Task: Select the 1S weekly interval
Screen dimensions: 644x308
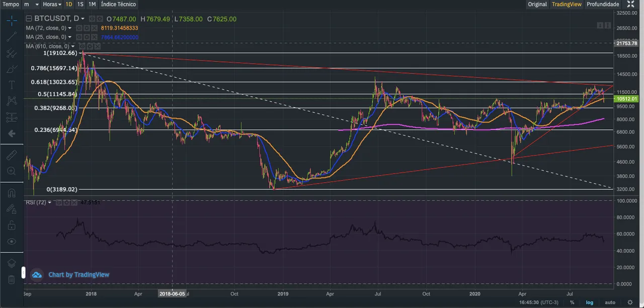Action: click(80, 4)
